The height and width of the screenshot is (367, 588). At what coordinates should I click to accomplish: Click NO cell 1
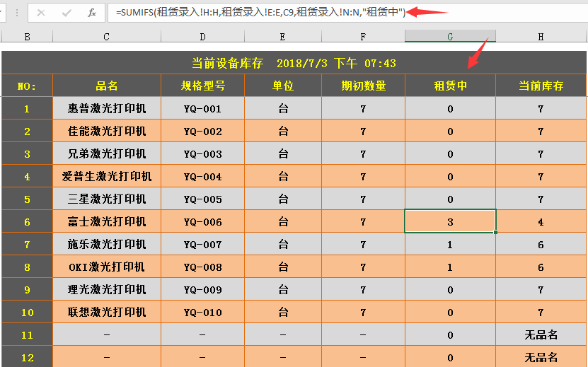pos(28,108)
